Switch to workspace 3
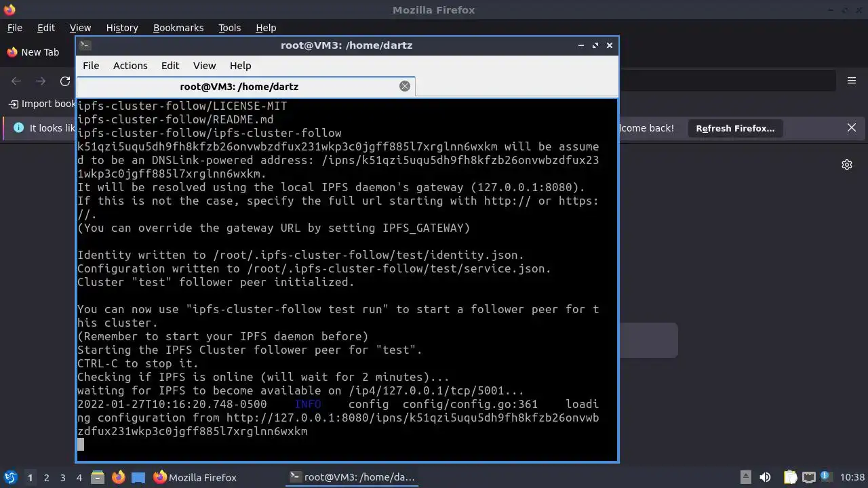Viewport: 868px width, 488px height. [x=62, y=477]
